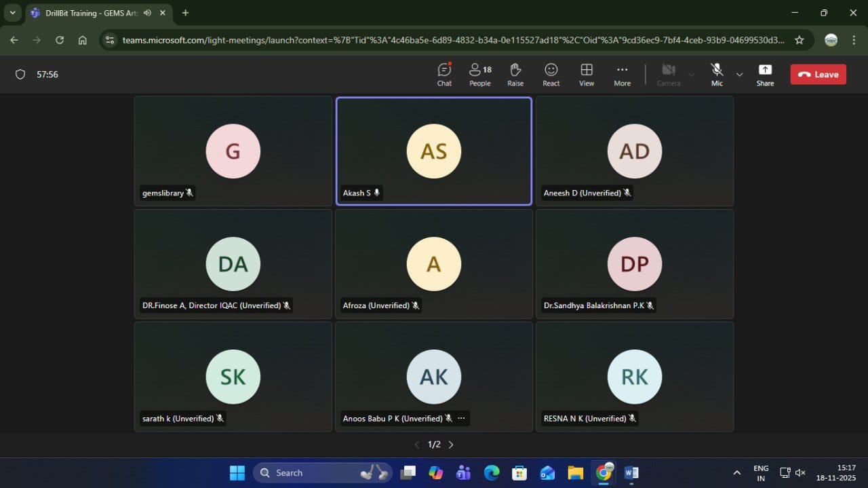This screenshot has width=868, height=488.
Task: Expand the Mic options dropdown arrow
Action: click(x=739, y=75)
